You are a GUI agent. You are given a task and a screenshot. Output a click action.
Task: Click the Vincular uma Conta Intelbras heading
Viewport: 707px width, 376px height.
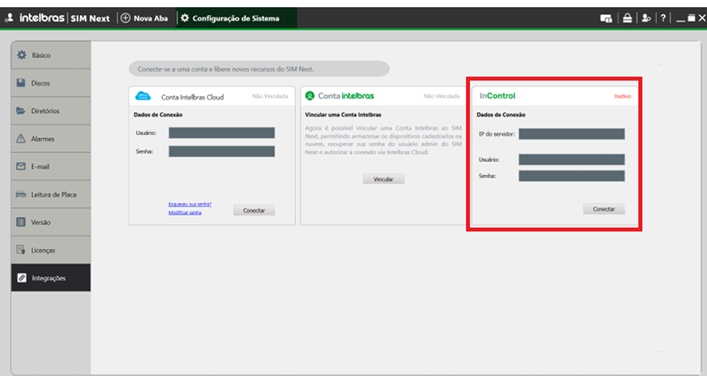pyautogui.click(x=343, y=115)
